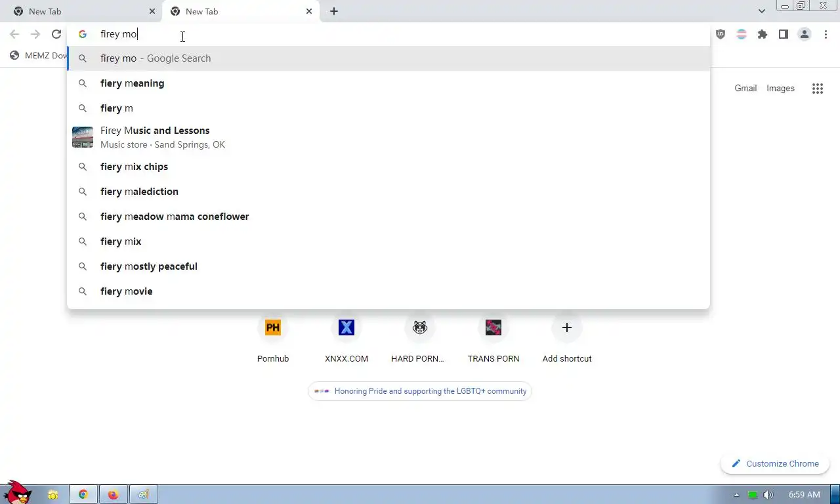Click the 6:59 AM taskbar clock
Screen dimensions: 840x504
[804, 495]
